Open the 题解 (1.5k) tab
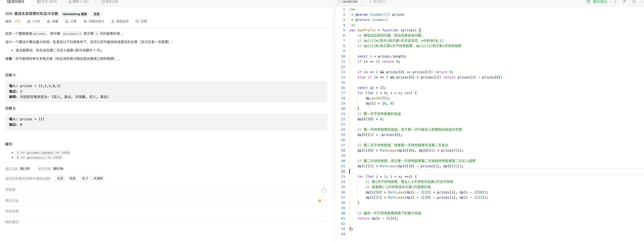The image size is (644, 242). (x=78, y=2)
